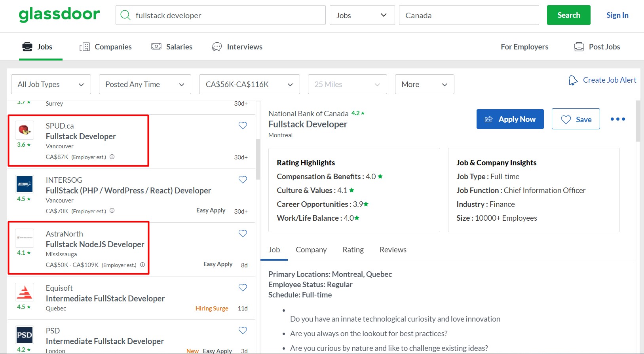Click the search magnifier icon
The height and width of the screenshot is (354, 644).
coord(125,15)
